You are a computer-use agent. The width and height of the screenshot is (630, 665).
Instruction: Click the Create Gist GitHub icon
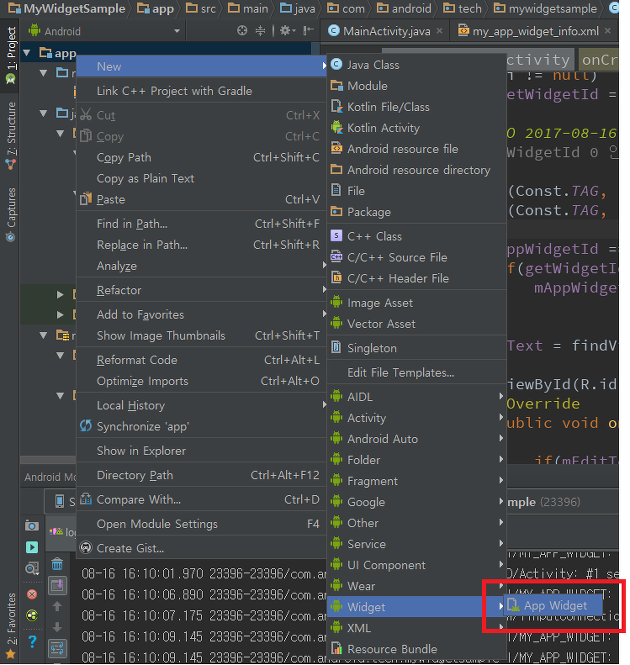[86, 548]
